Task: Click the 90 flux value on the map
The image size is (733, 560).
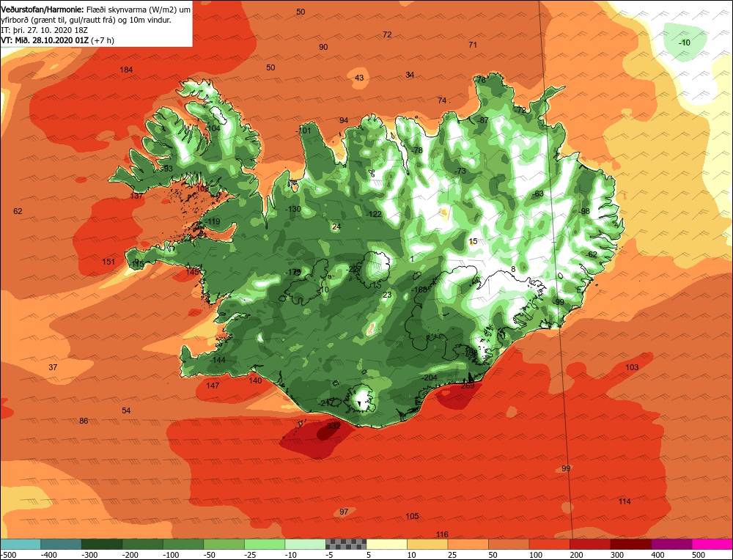Action: pyautogui.click(x=323, y=47)
